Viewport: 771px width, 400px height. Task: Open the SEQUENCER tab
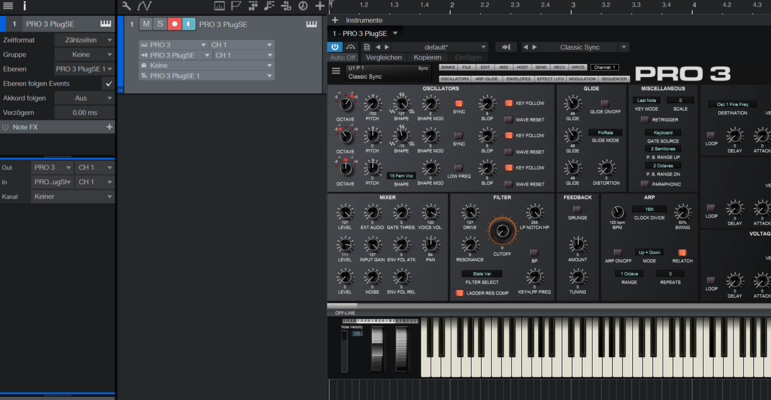614,79
